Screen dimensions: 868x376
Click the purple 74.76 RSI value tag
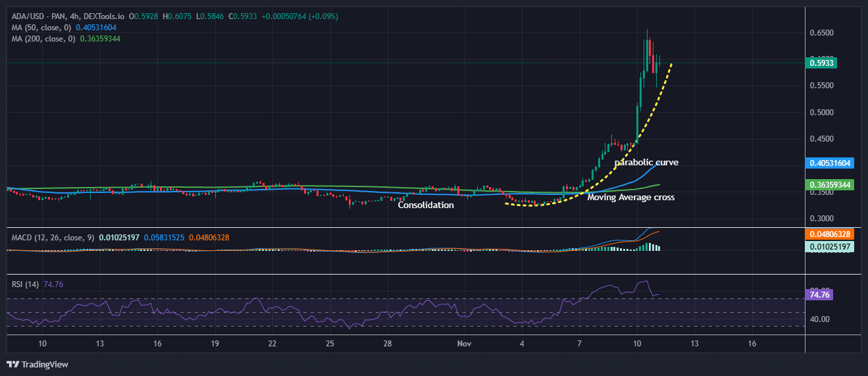(x=819, y=295)
